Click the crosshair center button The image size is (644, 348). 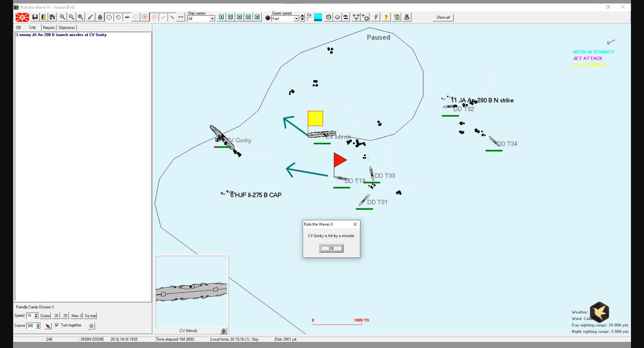tap(91, 326)
